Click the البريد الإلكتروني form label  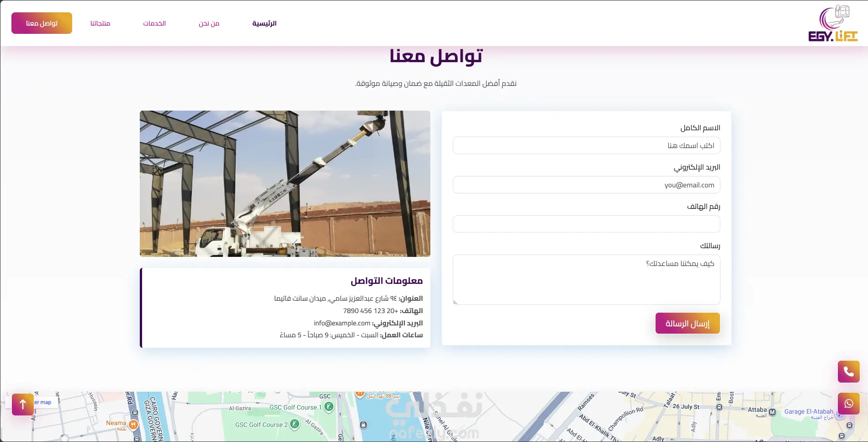[x=697, y=167]
